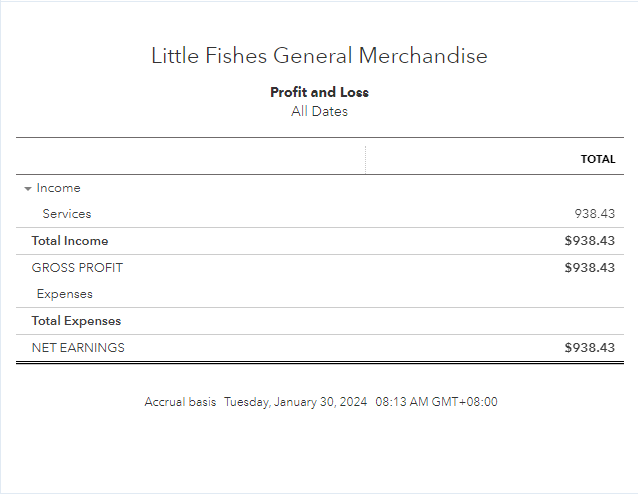638x495 pixels.
Task: Click the Services amount 938.43
Action: [594, 214]
